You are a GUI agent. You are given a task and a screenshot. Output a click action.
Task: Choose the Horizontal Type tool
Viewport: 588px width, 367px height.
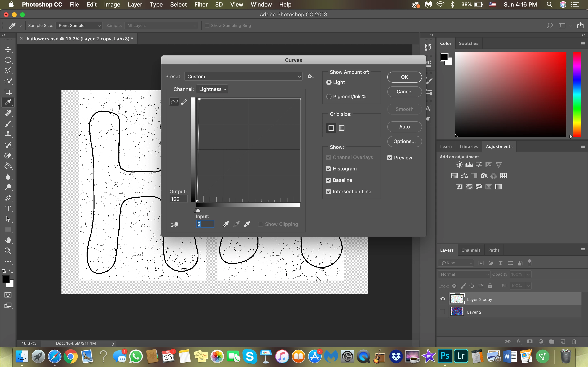pyautogui.click(x=8, y=209)
